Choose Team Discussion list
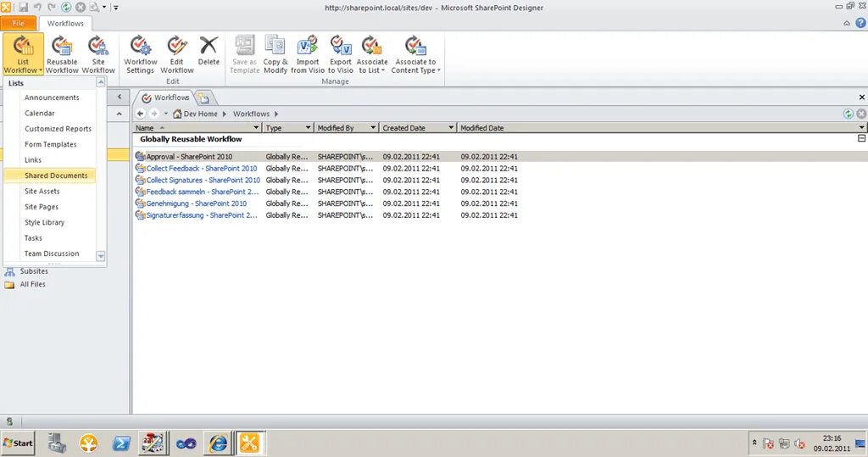The height and width of the screenshot is (457, 868). coord(52,254)
